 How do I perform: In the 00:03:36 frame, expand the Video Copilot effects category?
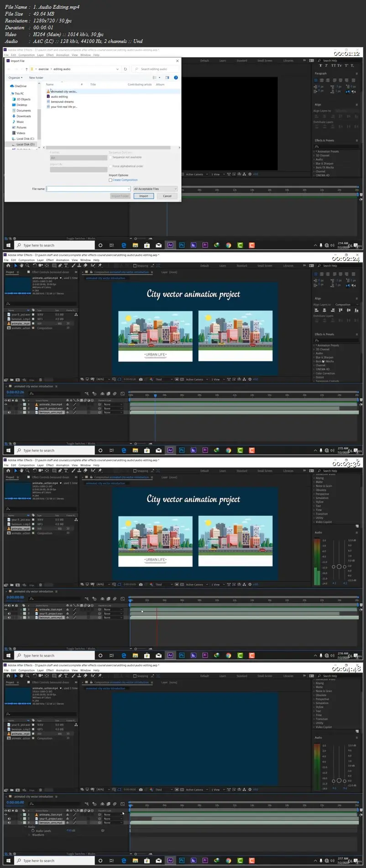[314, 522]
